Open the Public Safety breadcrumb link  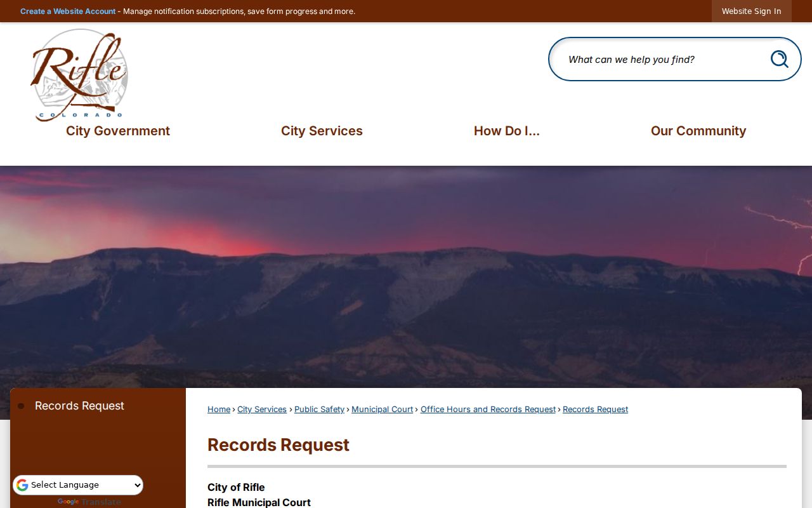[319, 410]
